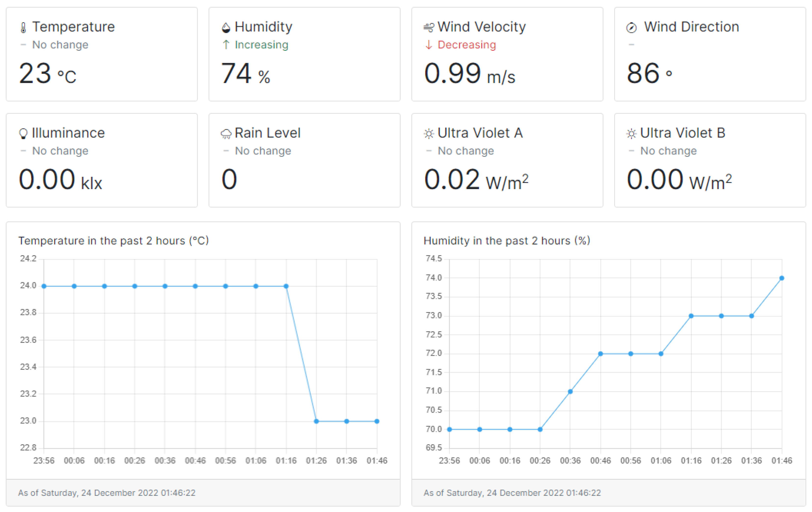This screenshot has width=812, height=512.
Task: Click the red Decreasing arrow under Wind Velocity
Action: (429, 45)
